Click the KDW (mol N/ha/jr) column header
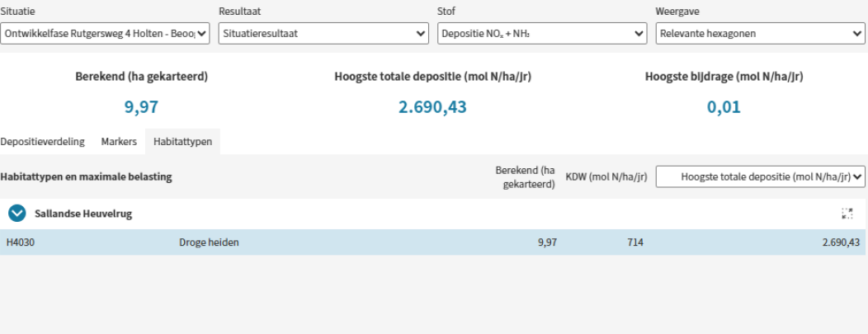This screenshot has height=334, width=868. (x=606, y=177)
